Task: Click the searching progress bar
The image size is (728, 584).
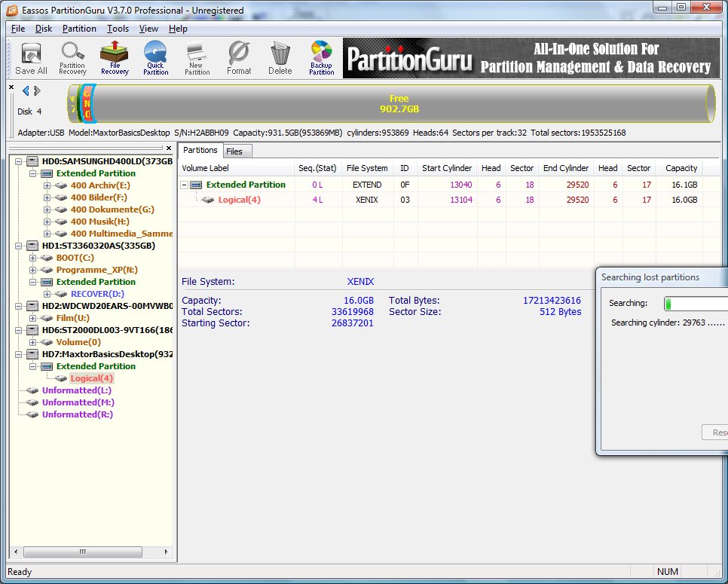Action: [x=696, y=304]
